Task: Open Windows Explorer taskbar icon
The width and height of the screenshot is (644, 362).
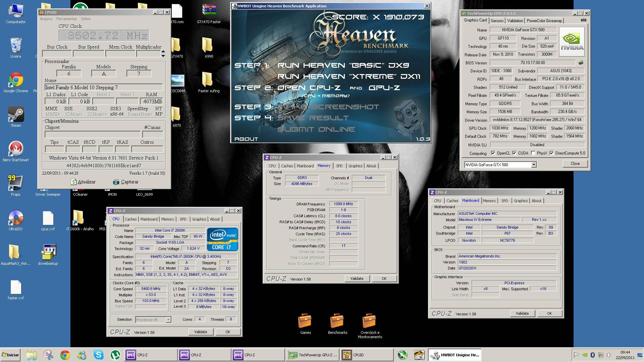Action: coord(31,355)
